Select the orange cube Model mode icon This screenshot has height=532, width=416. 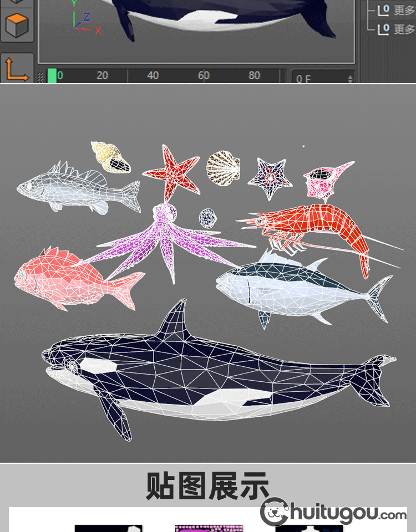(16, 25)
